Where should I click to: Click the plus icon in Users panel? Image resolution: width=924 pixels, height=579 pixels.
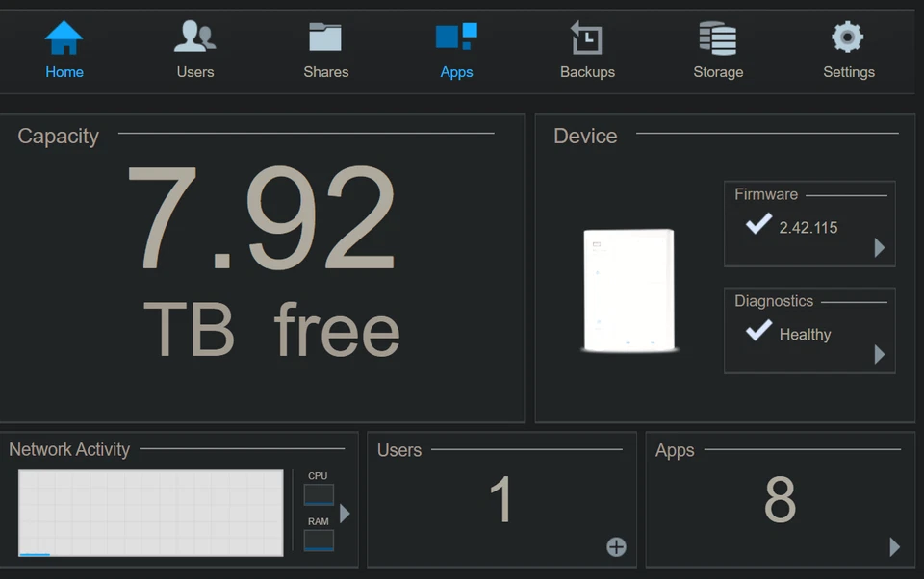point(615,547)
